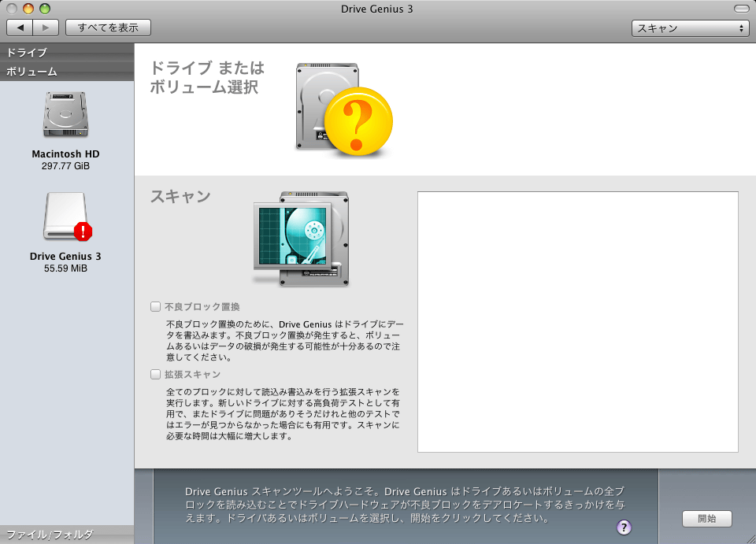Click inside the empty scan results area

(x=577, y=322)
